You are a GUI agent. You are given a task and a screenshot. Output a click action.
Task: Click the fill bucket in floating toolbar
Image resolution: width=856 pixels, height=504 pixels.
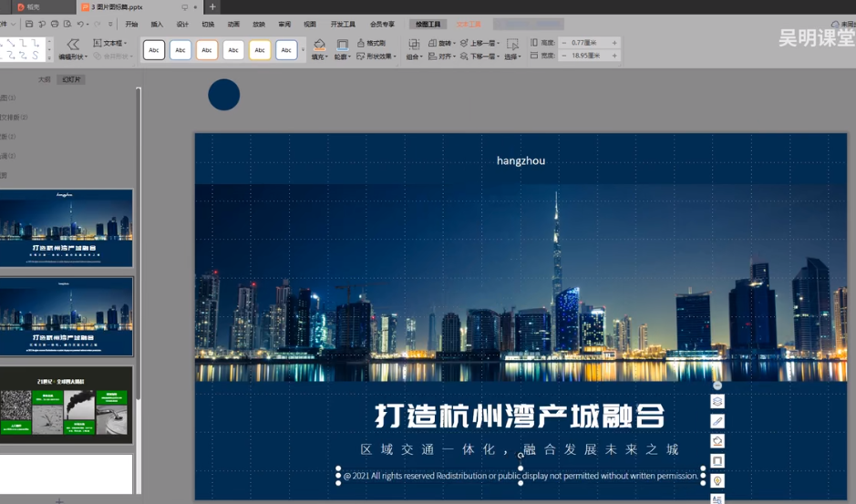click(717, 441)
